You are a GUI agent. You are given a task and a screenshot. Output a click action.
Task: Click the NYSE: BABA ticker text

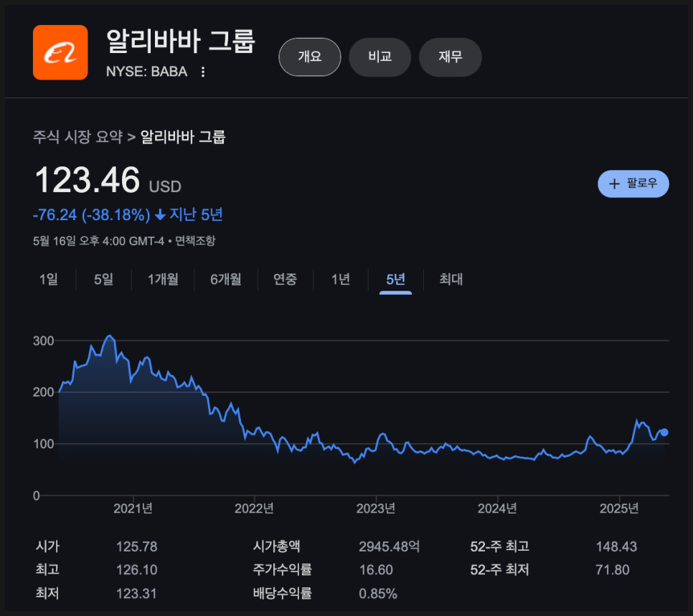click(x=147, y=72)
